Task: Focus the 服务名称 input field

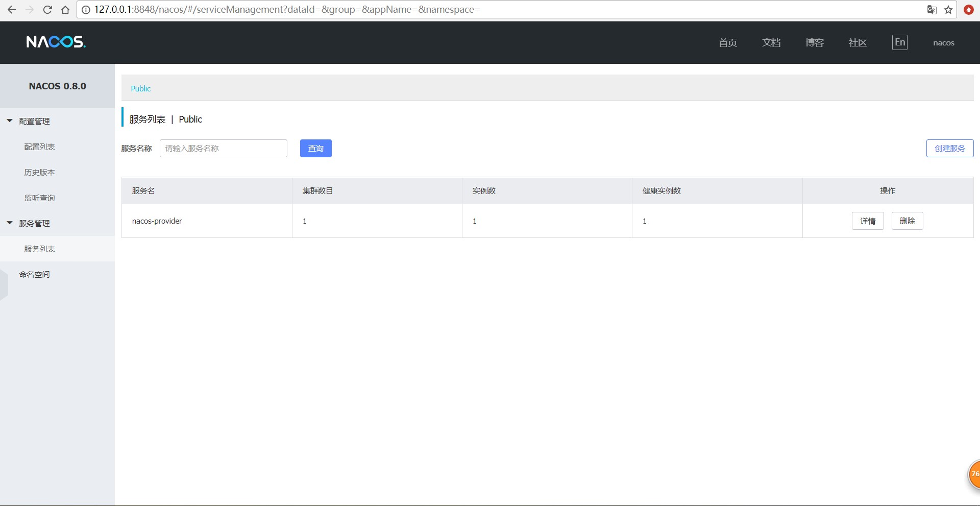Action: (x=224, y=148)
